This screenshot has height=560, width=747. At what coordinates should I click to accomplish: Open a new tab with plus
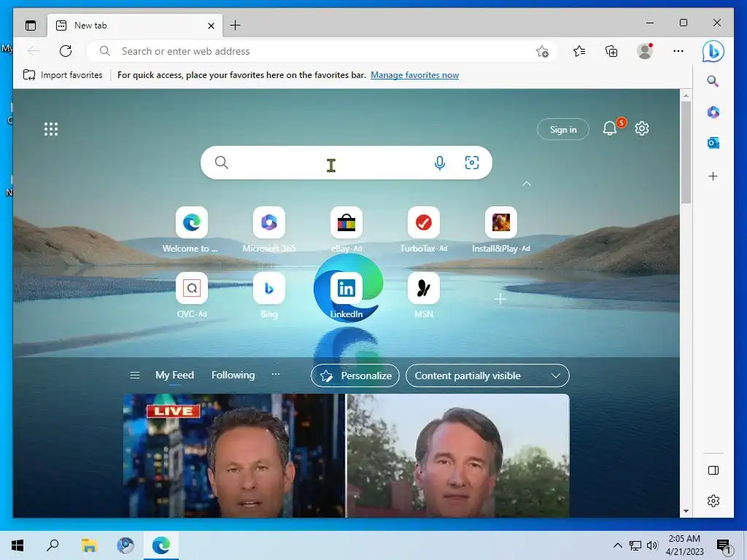click(235, 26)
